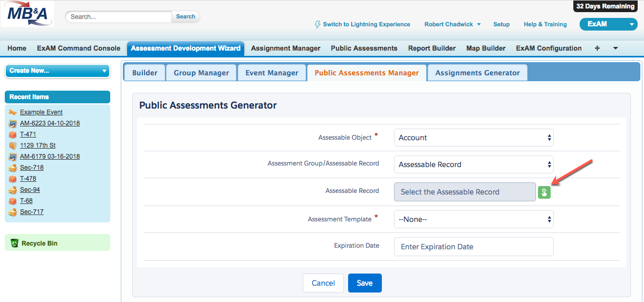
Task: Switch to the Group Manager subtab
Action: [x=201, y=73]
